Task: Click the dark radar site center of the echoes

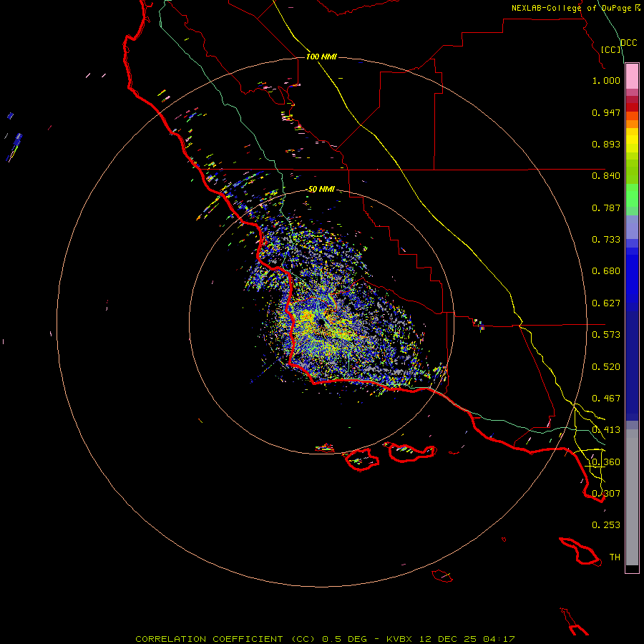Action: tap(321, 323)
